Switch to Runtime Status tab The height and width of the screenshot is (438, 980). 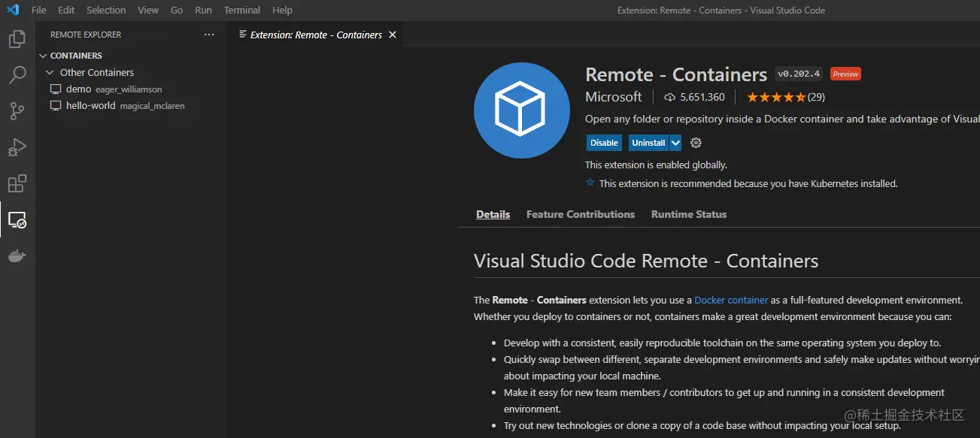point(688,214)
